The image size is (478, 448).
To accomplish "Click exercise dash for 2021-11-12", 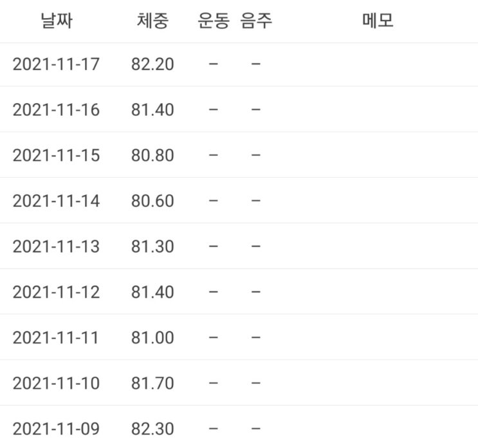I will 214,292.
